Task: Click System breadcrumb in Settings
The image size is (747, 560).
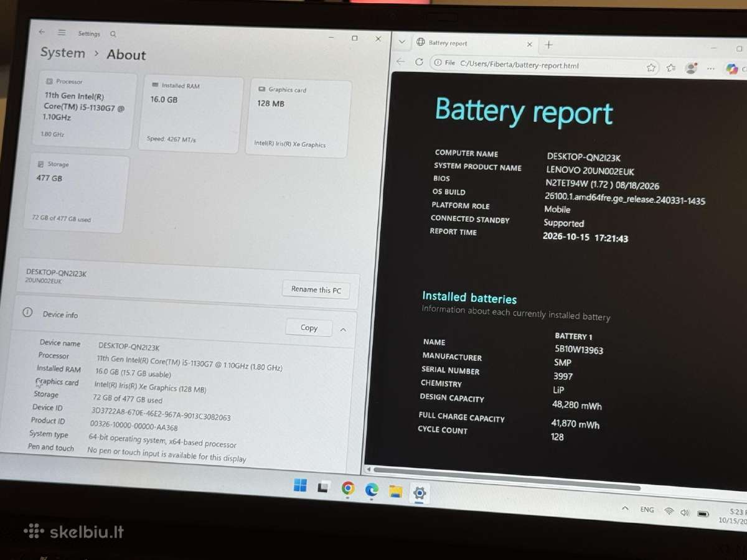Action: click(x=63, y=53)
